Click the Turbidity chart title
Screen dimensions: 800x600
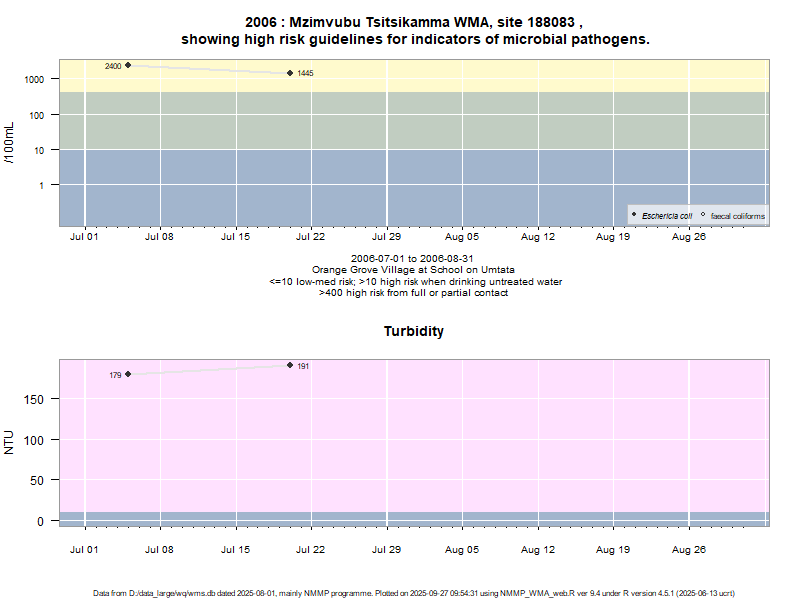413,331
